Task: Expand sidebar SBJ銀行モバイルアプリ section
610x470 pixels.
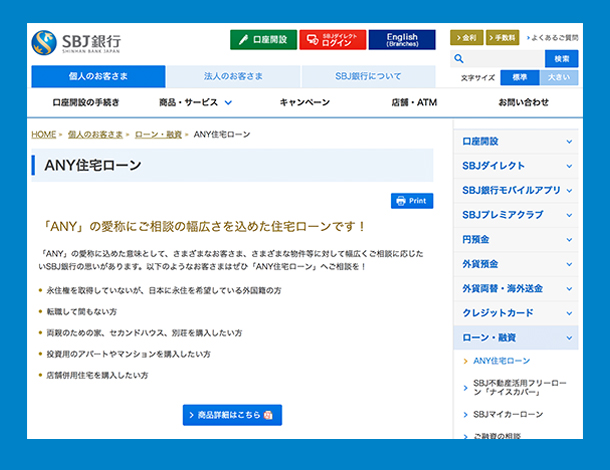Action: (516, 191)
